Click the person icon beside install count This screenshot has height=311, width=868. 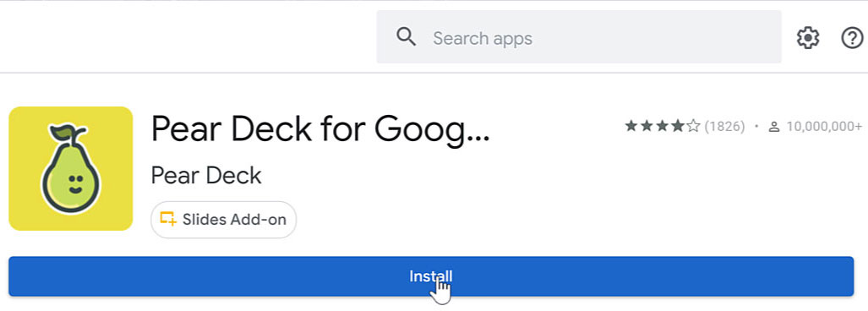pyautogui.click(x=774, y=127)
